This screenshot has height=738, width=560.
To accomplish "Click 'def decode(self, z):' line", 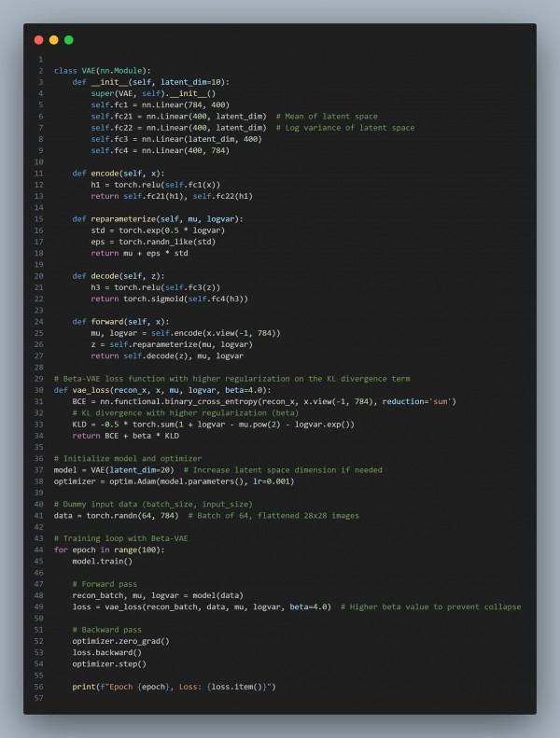I will [119, 276].
